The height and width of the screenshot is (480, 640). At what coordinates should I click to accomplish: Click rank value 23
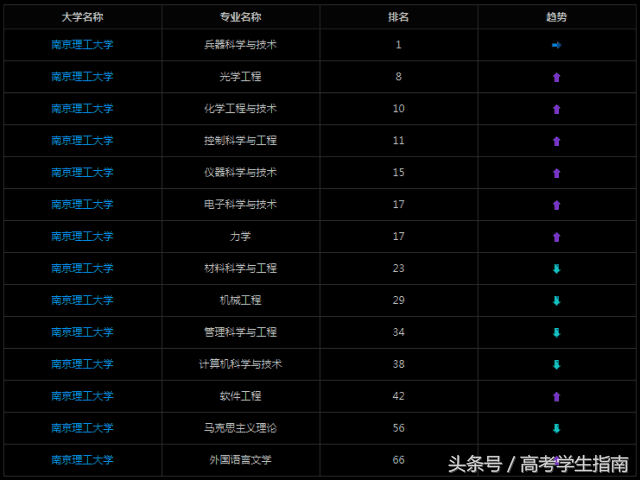tap(398, 268)
